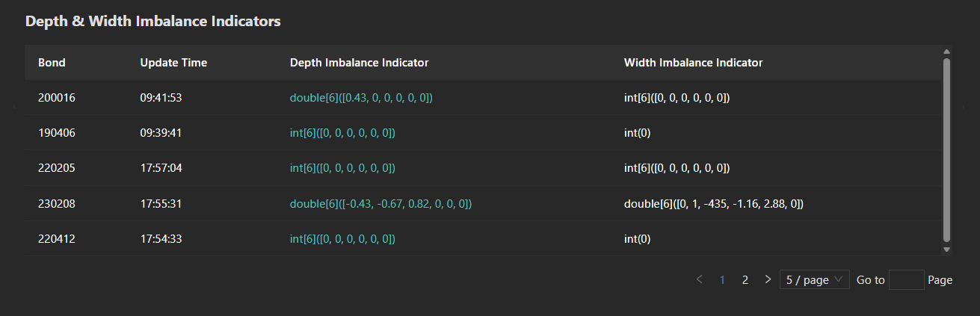
Task: Open depth indicator link for bond 200016
Action: pos(361,98)
